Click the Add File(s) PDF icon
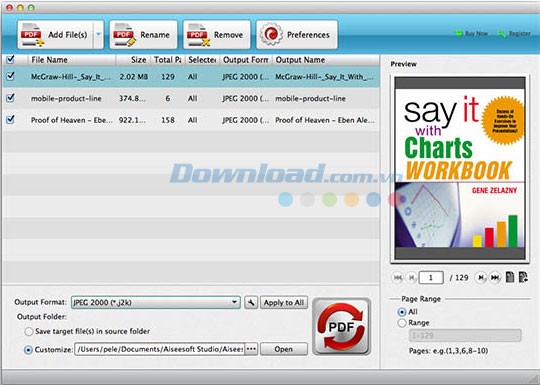The height and width of the screenshot is (385, 540). coord(32,34)
